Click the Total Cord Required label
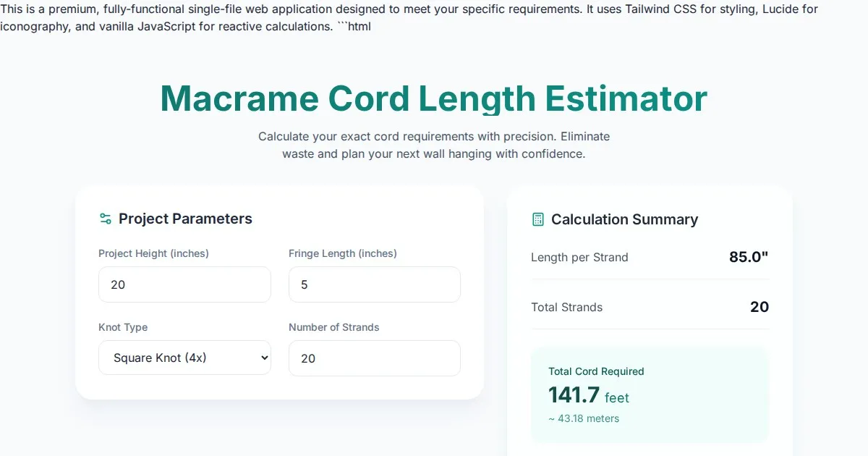 pyautogui.click(x=596, y=371)
